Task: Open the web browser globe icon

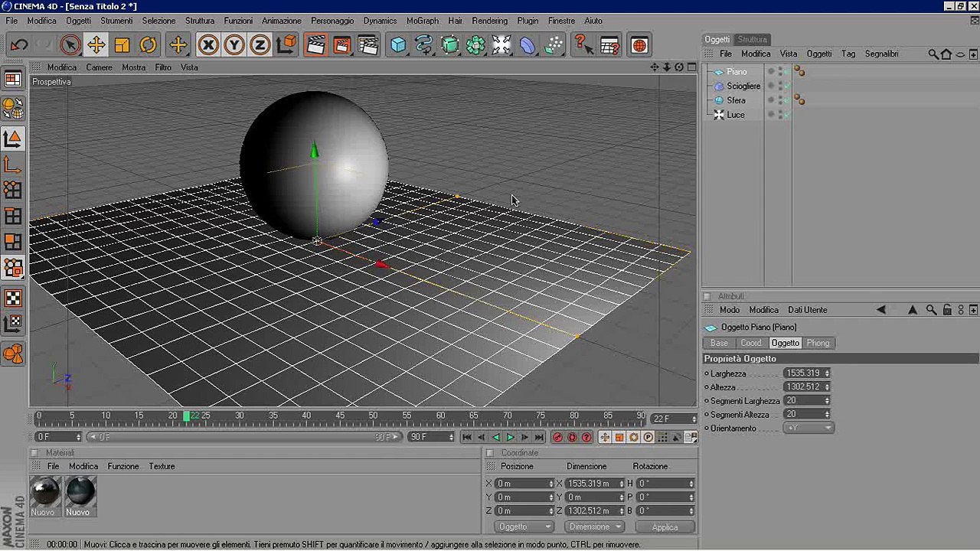Action: [639, 45]
